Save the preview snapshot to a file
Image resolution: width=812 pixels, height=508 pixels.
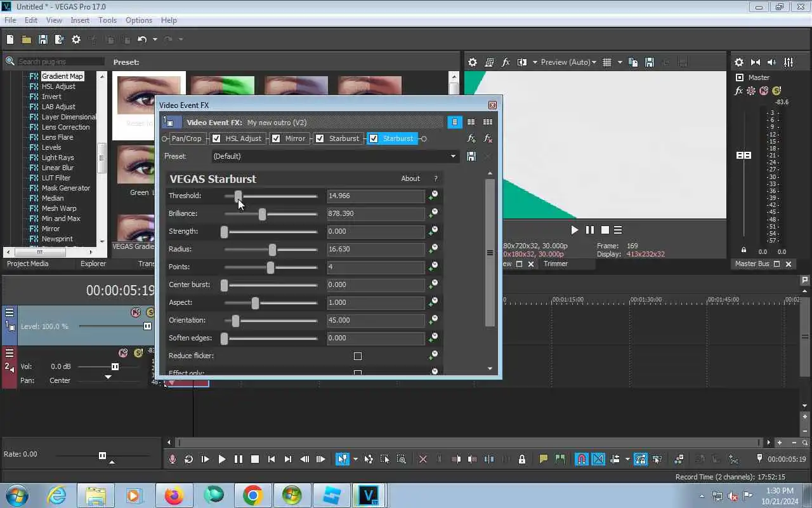point(650,62)
